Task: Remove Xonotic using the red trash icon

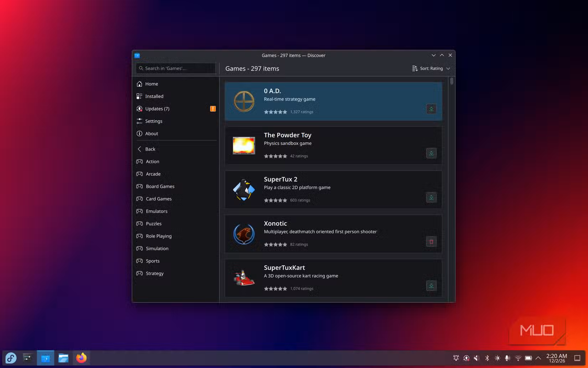Action: 431,241
